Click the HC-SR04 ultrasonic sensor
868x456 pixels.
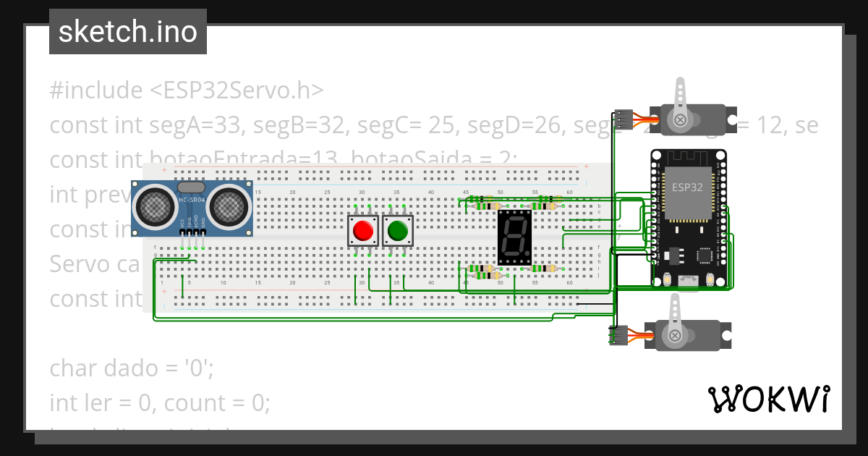[x=190, y=208]
